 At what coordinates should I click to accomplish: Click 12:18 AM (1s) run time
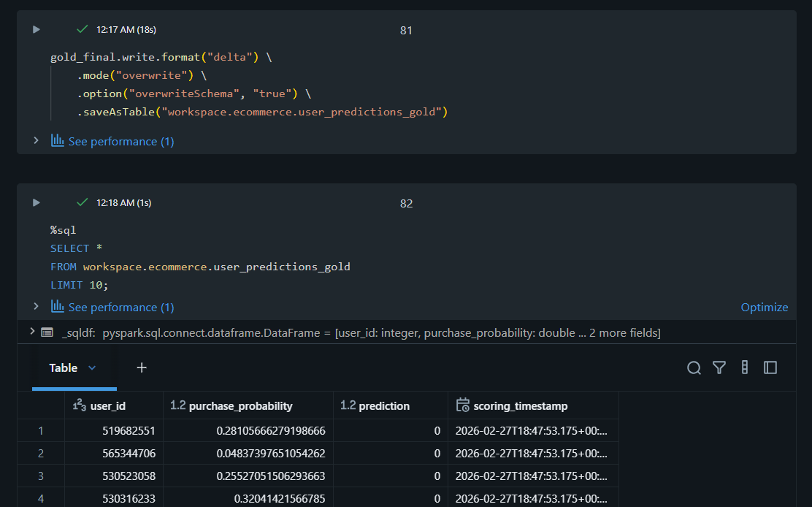pyautogui.click(x=123, y=202)
